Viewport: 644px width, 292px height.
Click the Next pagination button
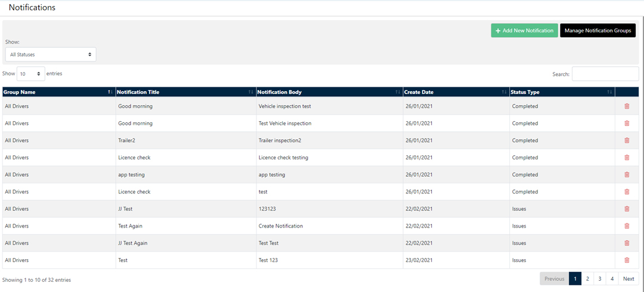[x=628, y=279]
